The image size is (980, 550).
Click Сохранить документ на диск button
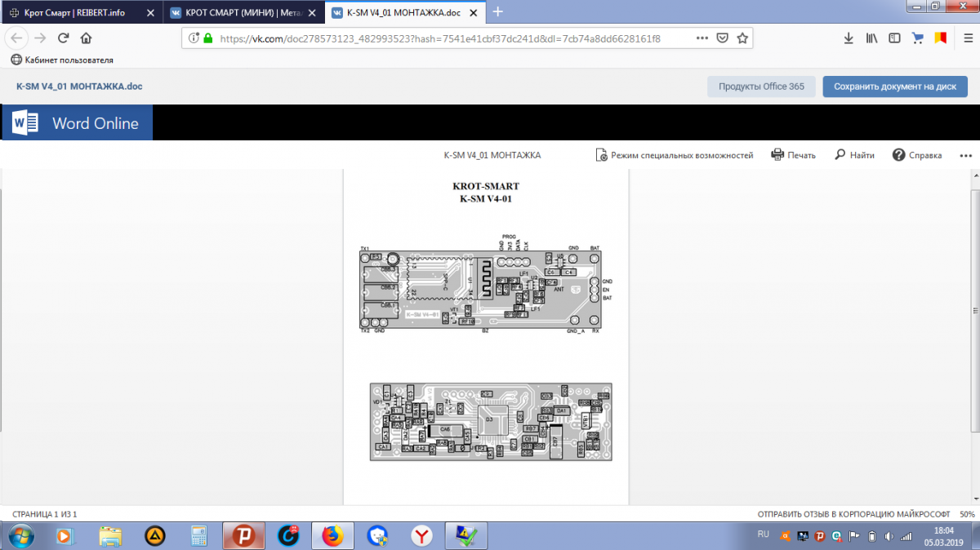[895, 86]
